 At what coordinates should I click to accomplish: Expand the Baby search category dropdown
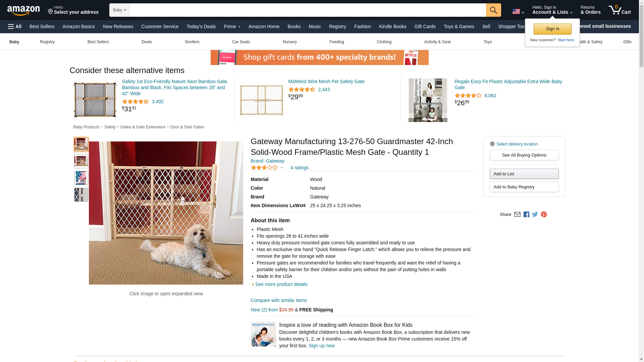click(x=119, y=10)
